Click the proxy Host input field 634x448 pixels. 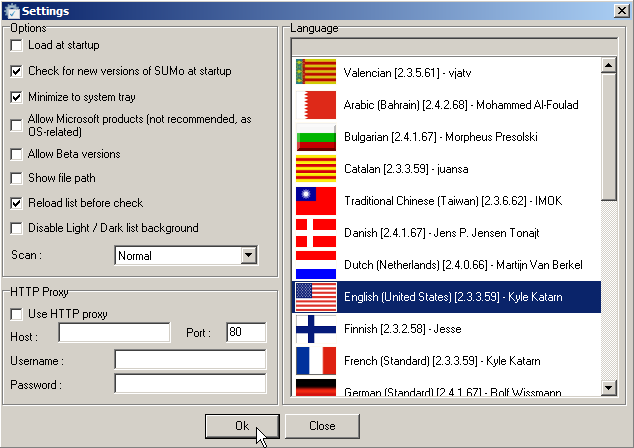click(x=114, y=333)
